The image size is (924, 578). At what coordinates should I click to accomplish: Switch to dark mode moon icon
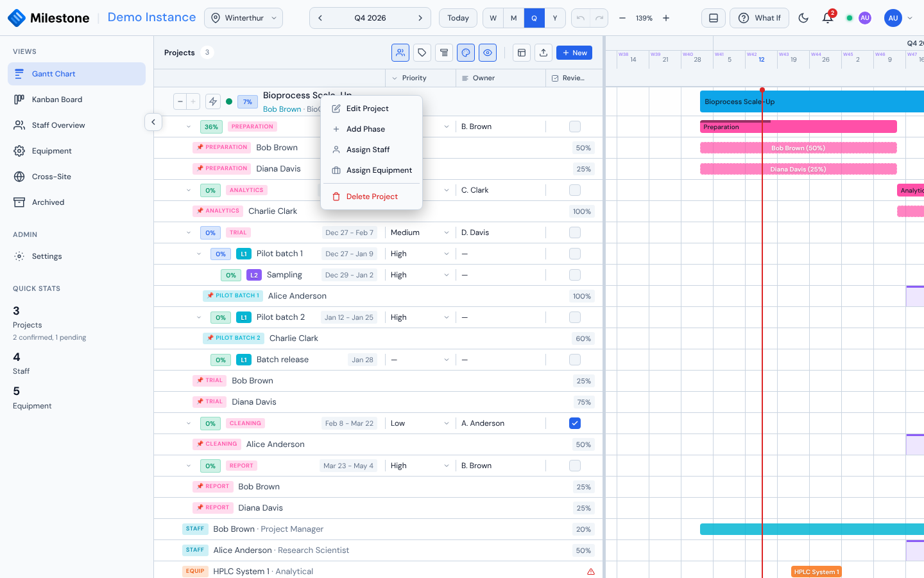[803, 18]
